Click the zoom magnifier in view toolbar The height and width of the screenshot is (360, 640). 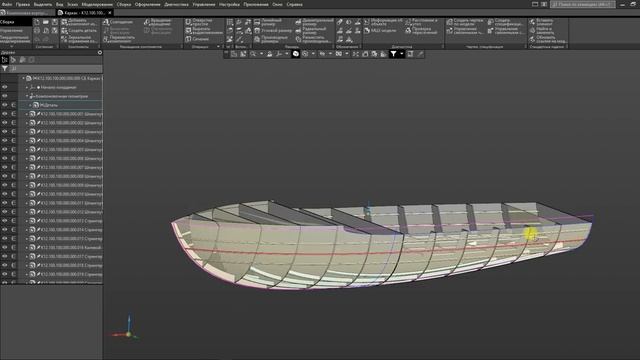click(253, 54)
